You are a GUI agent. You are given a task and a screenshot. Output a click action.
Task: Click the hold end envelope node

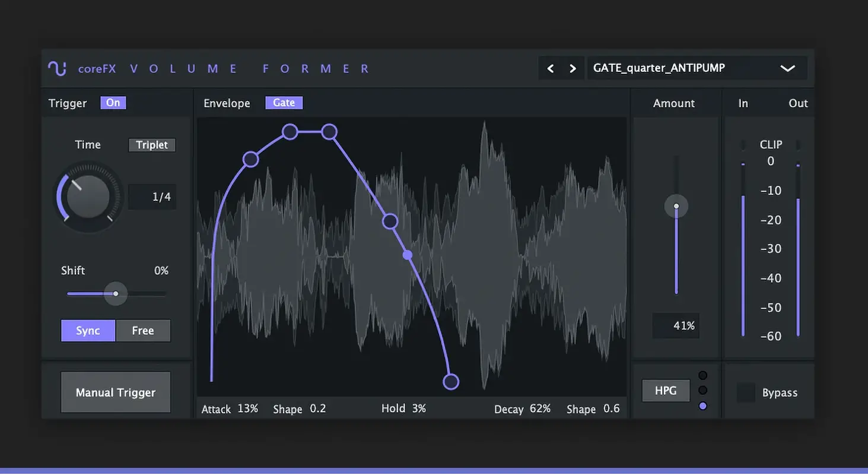[329, 132]
